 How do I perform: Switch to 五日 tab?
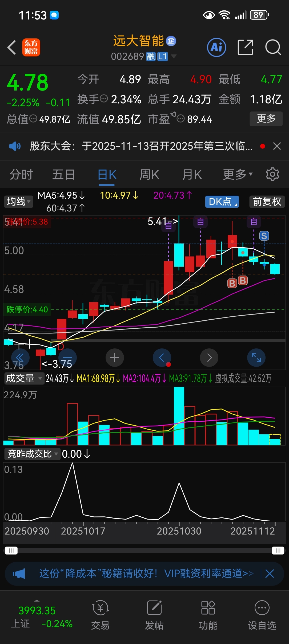64,175
